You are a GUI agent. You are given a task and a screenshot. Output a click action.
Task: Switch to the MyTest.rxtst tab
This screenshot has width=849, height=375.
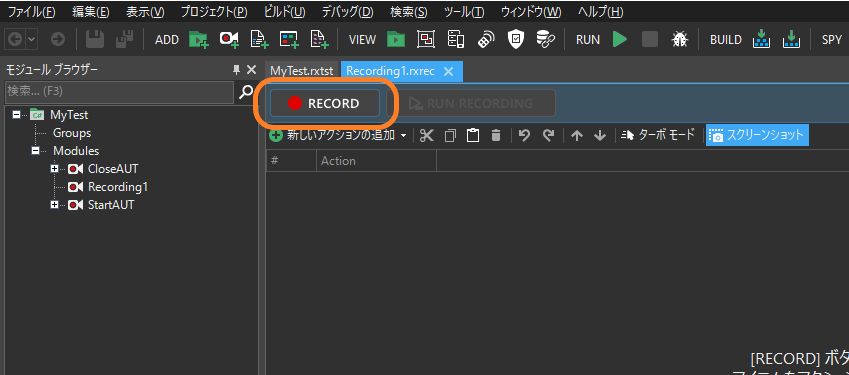tap(302, 71)
